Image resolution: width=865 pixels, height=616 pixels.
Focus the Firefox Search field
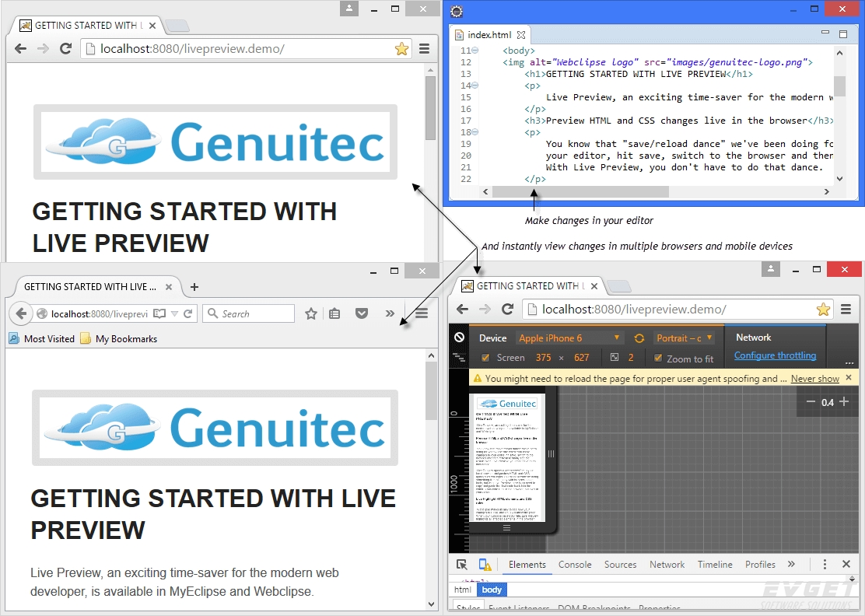pyautogui.click(x=249, y=313)
